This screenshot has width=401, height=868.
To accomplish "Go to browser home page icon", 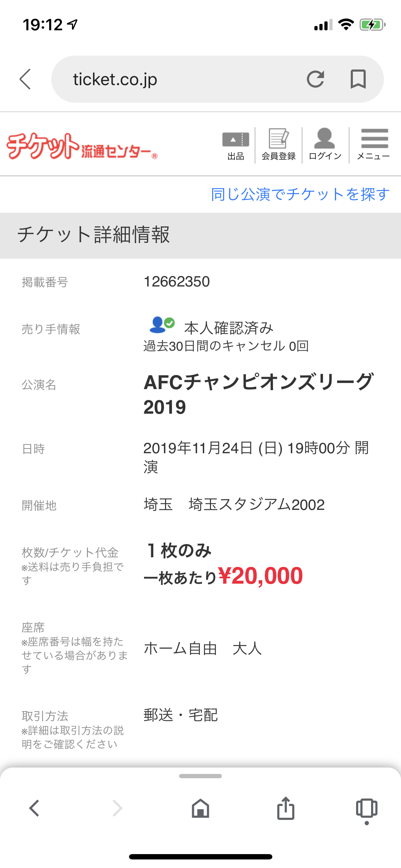I will [x=200, y=808].
